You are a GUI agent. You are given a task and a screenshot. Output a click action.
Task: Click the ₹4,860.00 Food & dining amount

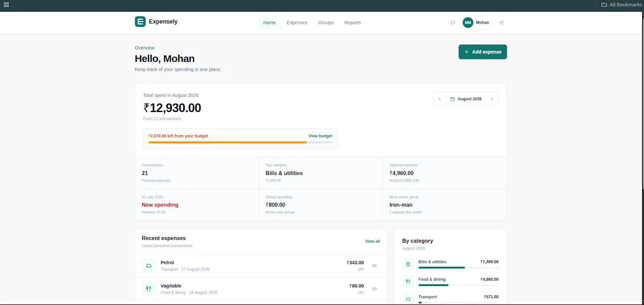[489, 279]
